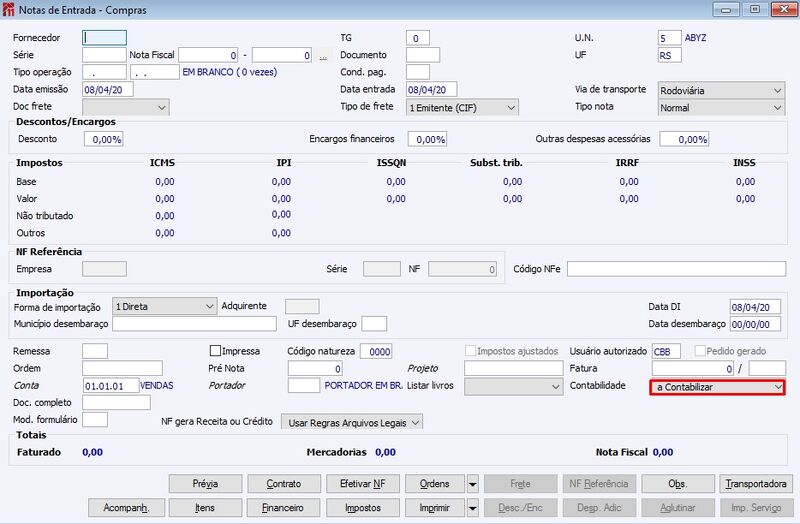The image size is (800, 524).
Task: Click the Desconto percentage field
Action: click(x=104, y=139)
